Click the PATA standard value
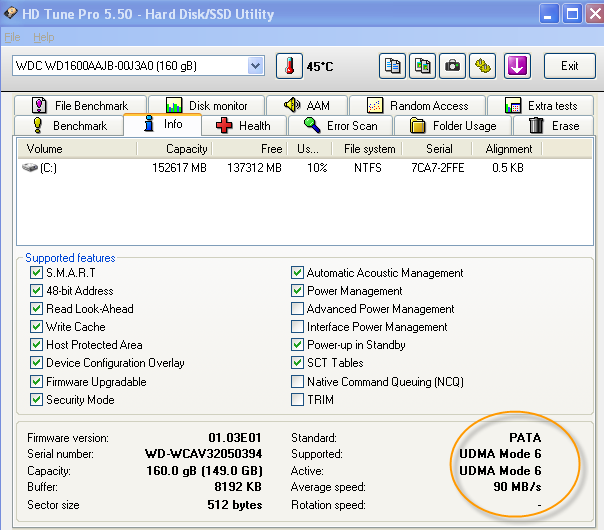Screen dimensions: 604x530 click(525, 438)
